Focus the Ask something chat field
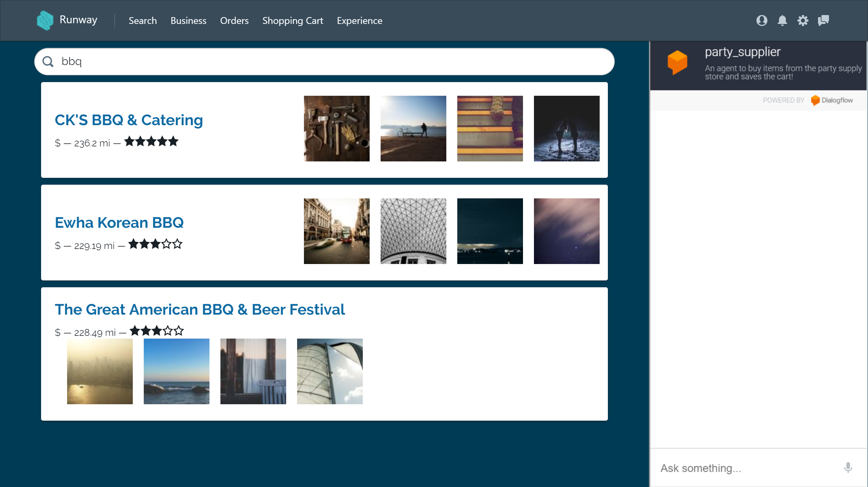This screenshot has height=487, width=868. click(746, 468)
